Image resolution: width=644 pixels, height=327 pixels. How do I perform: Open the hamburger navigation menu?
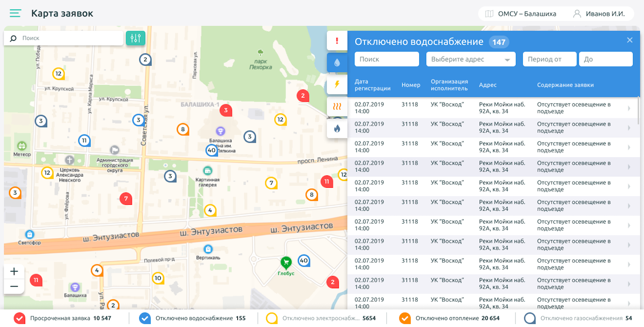tap(15, 14)
